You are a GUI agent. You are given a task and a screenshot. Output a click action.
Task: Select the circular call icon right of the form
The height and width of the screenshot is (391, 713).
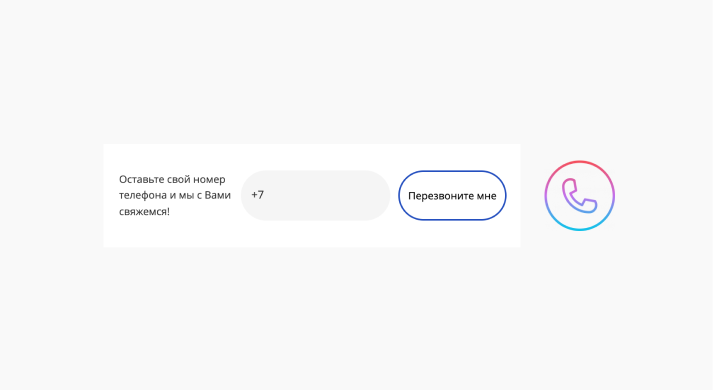tap(580, 196)
